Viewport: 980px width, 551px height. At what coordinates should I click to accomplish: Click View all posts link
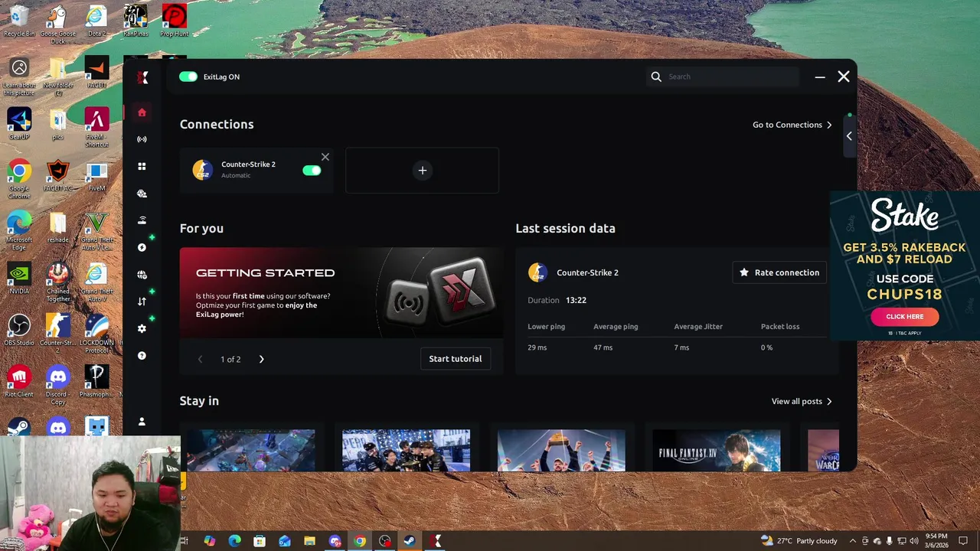(x=802, y=401)
